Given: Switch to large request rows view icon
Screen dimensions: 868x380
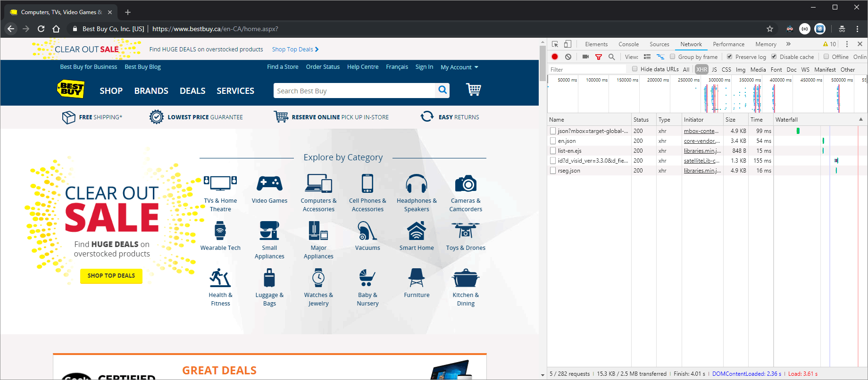Looking at the screenshot, I should (647, 57).
